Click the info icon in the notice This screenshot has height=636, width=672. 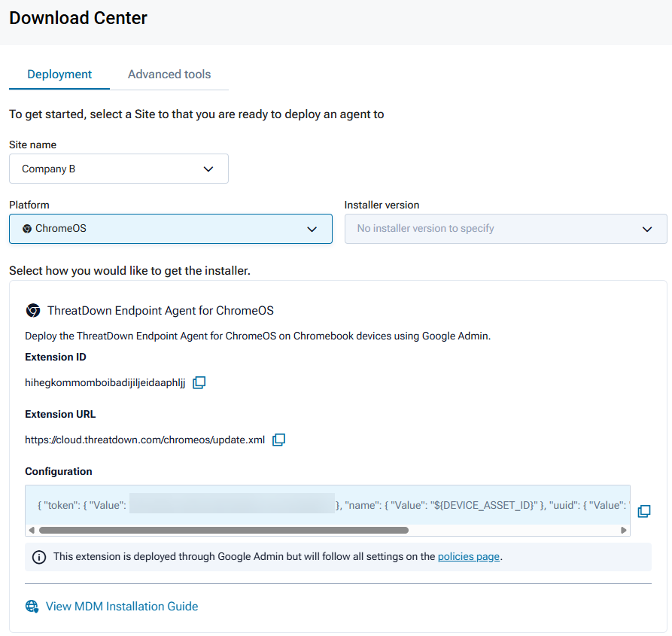[39, 557]
